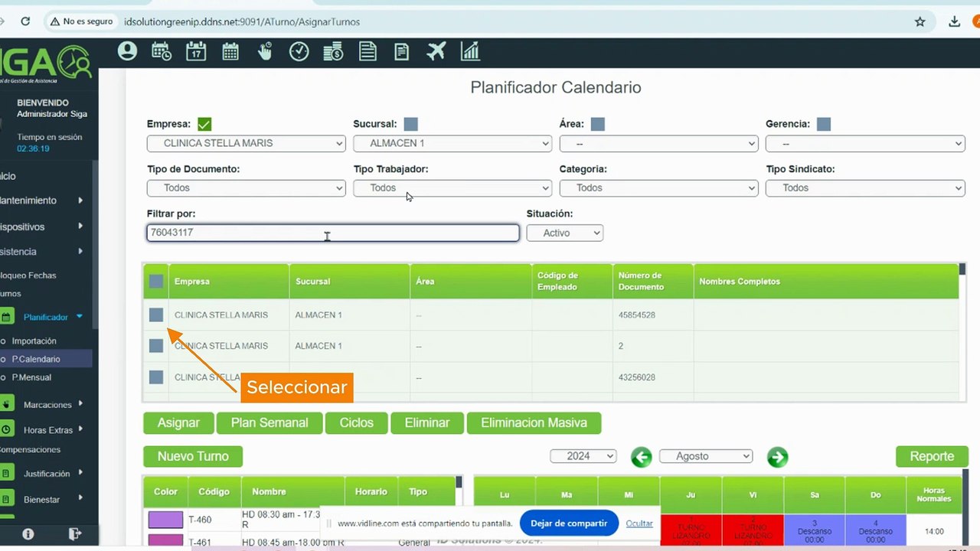Reload the page in browser toolbar
Screen dimensions: 980x551
click(25, 21)
